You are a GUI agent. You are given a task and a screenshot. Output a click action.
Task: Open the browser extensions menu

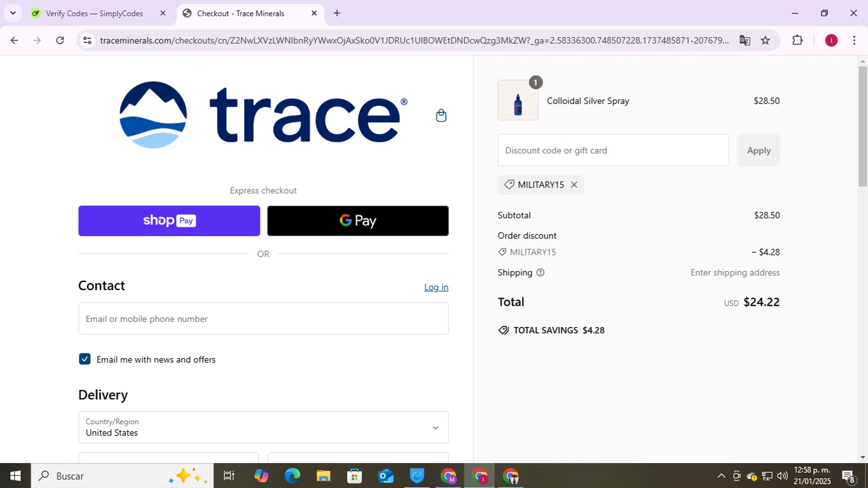coord(797,41)
